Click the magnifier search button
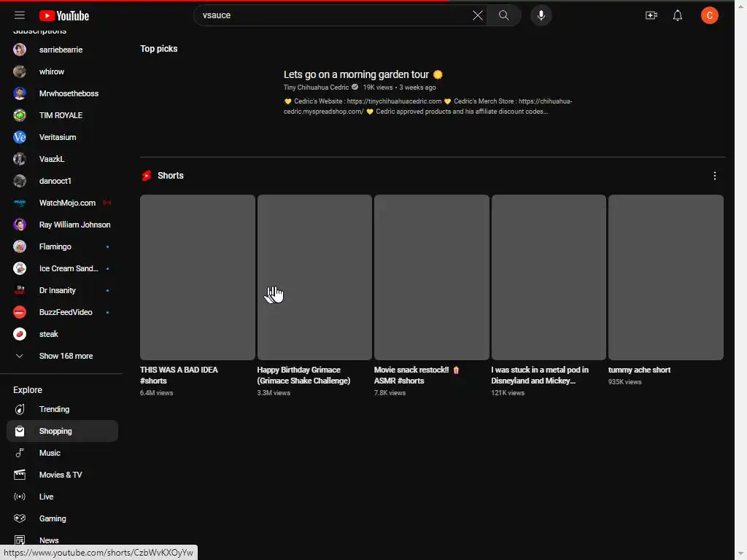The height and width of the screenshot is (560, 747). (x=503, y=15)
